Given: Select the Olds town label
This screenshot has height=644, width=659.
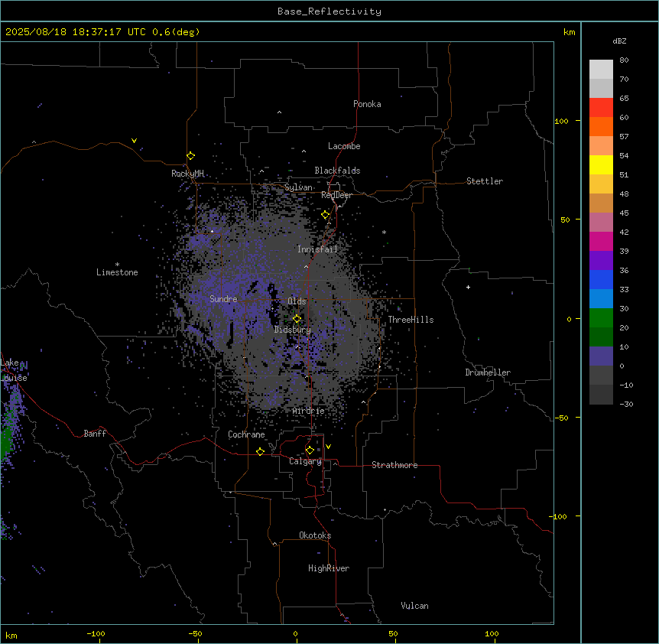Looking at the screenshot, I should coord(297,301).
